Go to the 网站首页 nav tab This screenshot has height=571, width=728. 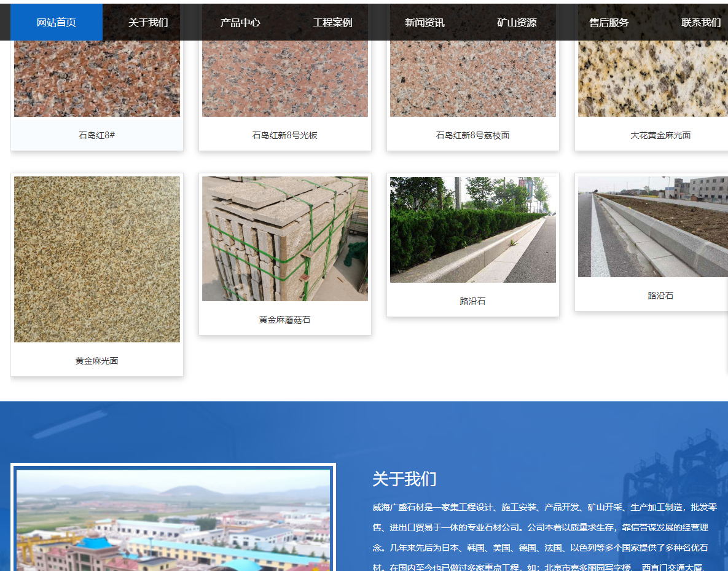tap(57, 23)
